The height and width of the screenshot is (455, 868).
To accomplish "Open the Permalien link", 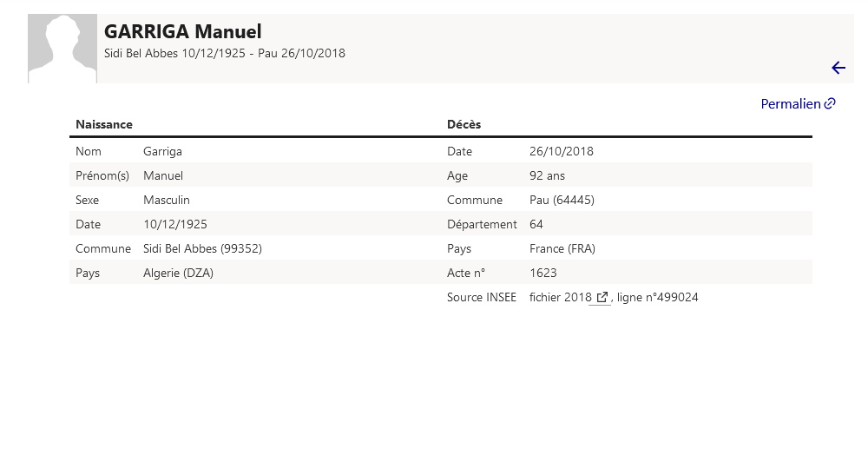I will (x=798, y=103).
